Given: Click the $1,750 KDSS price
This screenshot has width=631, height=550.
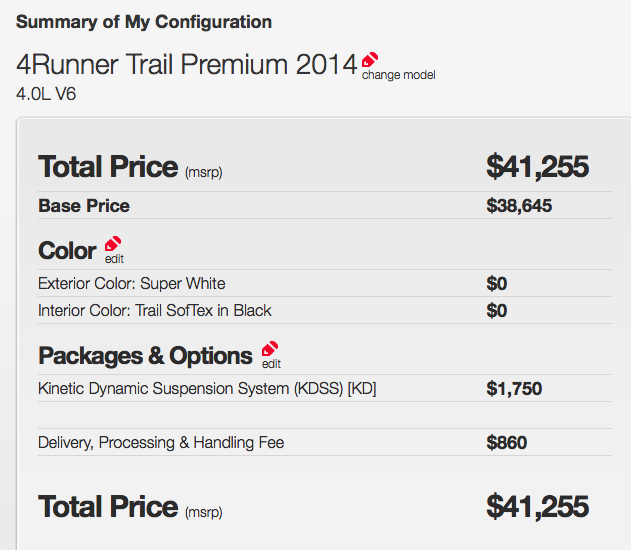Looking at the screenshot, I should 514,389.
